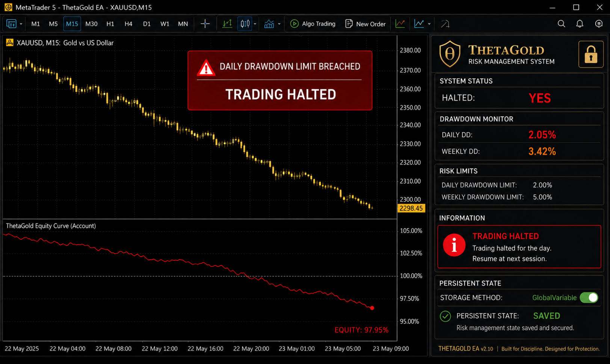Expand the chart template dropdown arrow
The width and height of the screenshot is (610, 364).
pos(21,24)
